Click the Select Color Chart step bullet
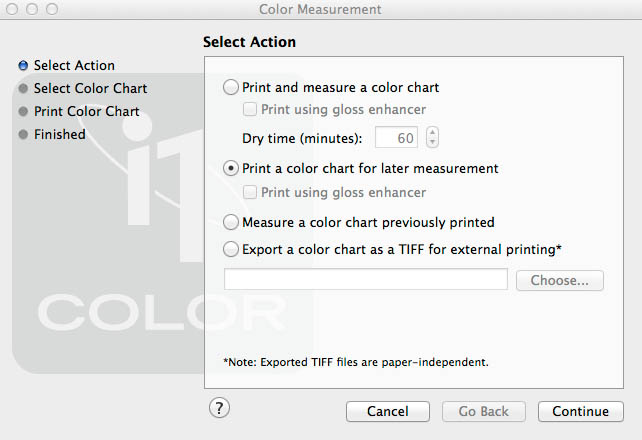642x440 pixels. coord(23,89)
